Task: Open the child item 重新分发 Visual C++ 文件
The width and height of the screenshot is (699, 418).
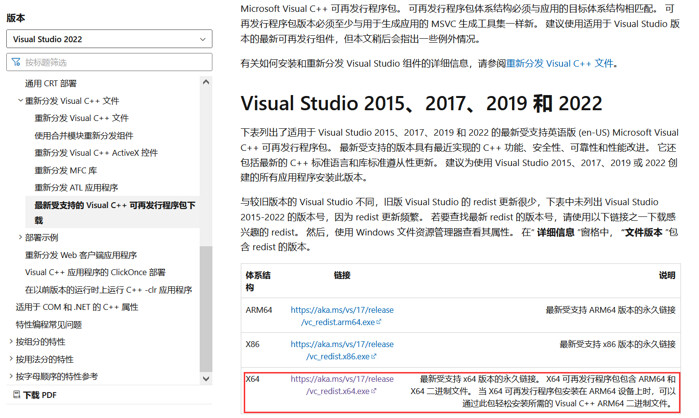Action: (82, 118)
